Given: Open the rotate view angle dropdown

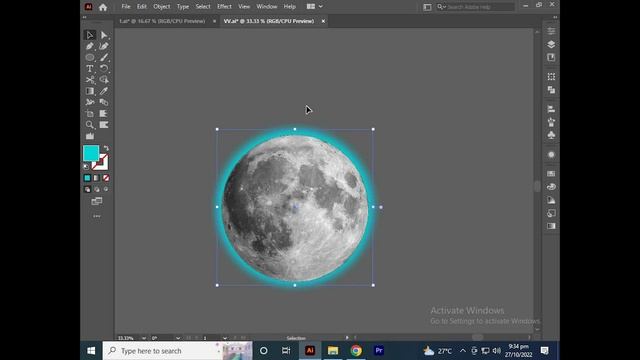Looking at the screenshot, I should coord(178,338).
